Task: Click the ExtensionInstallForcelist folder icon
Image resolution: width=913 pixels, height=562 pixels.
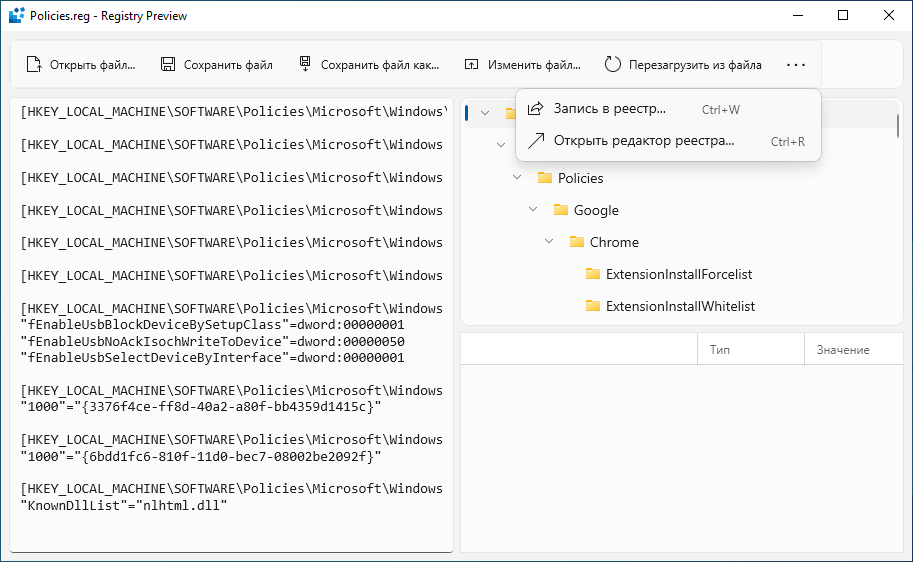Action: [x=593, y=274]
